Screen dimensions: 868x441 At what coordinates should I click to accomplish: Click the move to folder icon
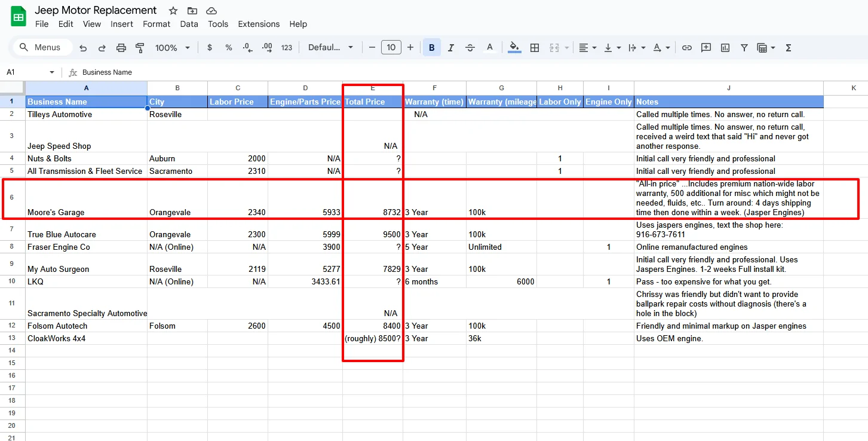point(192,11)
